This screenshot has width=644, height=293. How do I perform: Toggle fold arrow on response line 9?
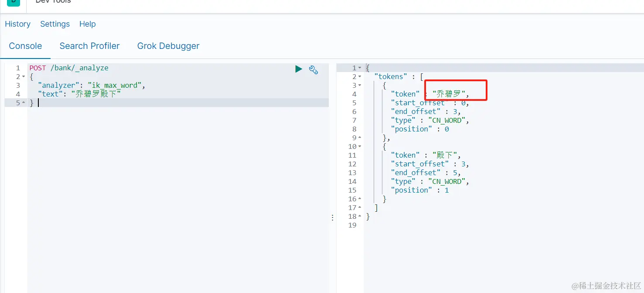360,138
